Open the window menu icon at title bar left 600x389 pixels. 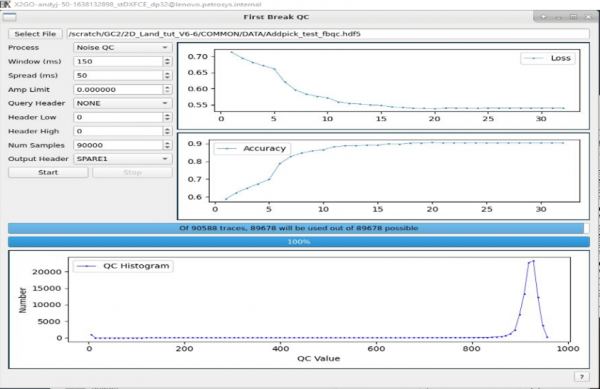click(10, 17)
